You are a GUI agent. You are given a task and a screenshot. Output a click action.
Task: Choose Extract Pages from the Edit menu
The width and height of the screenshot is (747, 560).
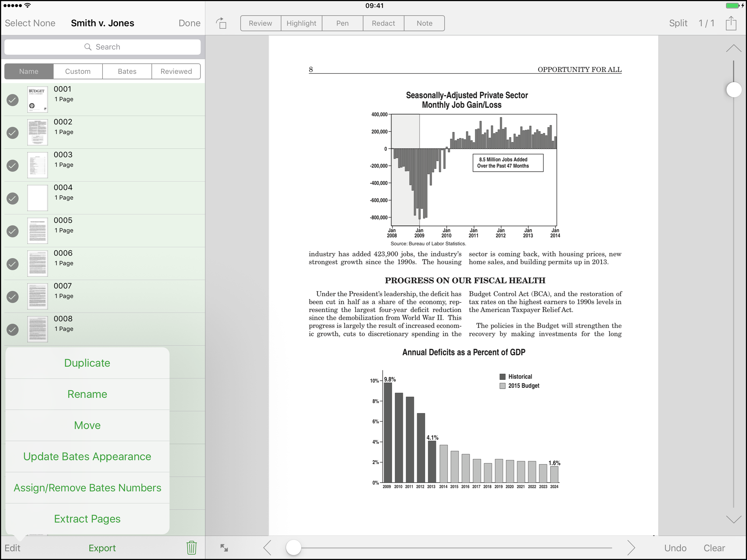pyautogui.click(x=87, y=518)
